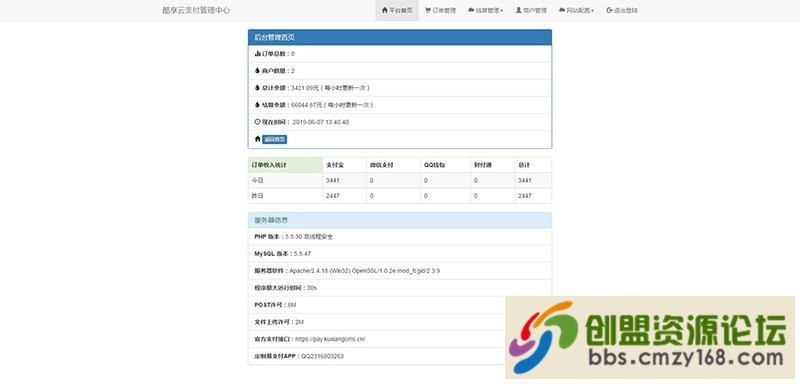Click 3441 in 今日 row's 总计 column

(524, 181)
